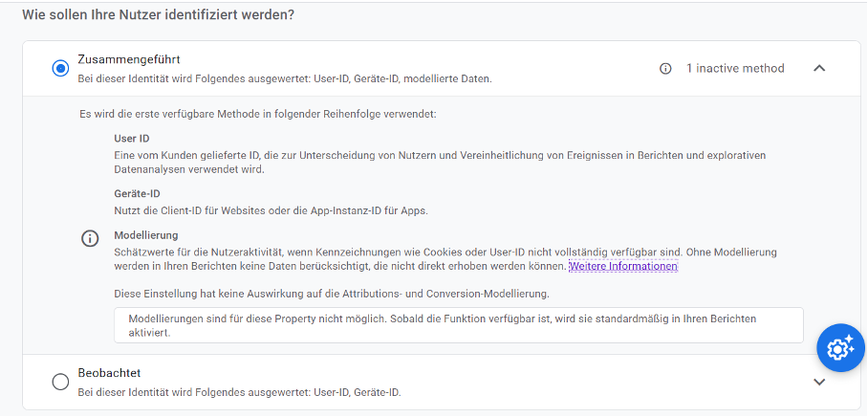Click the info icon next to Modellierung
This screenshot has height=417, width=868.
pyautogui.click(x=90, y=239)
